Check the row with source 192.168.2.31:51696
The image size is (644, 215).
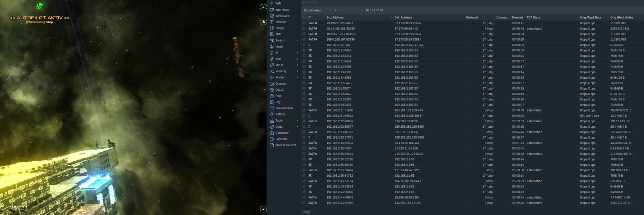[304, 110]
